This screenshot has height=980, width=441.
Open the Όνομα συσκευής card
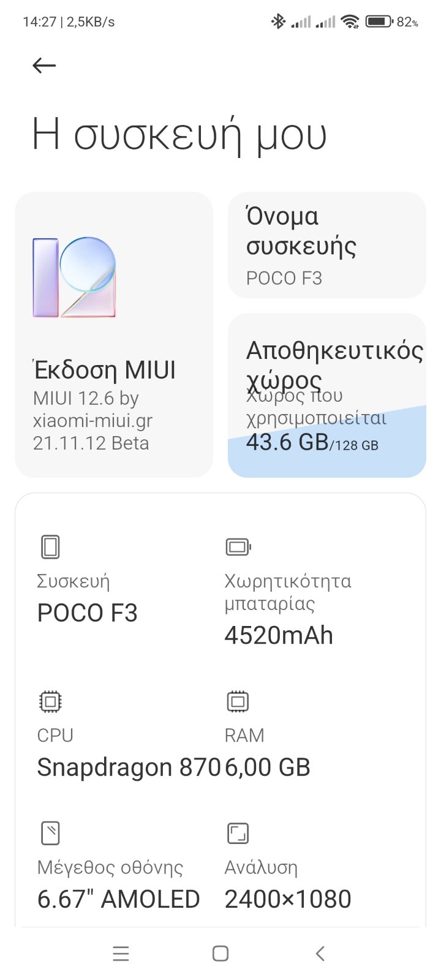point(326,246)
